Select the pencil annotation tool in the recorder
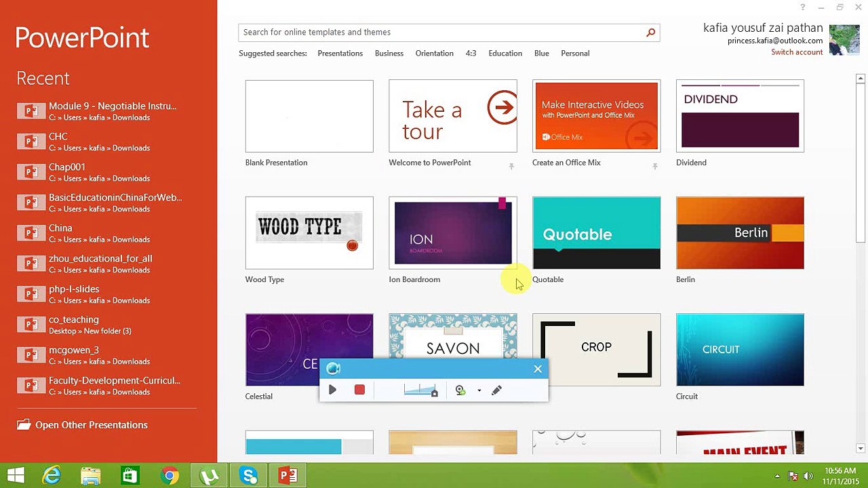 496,390
